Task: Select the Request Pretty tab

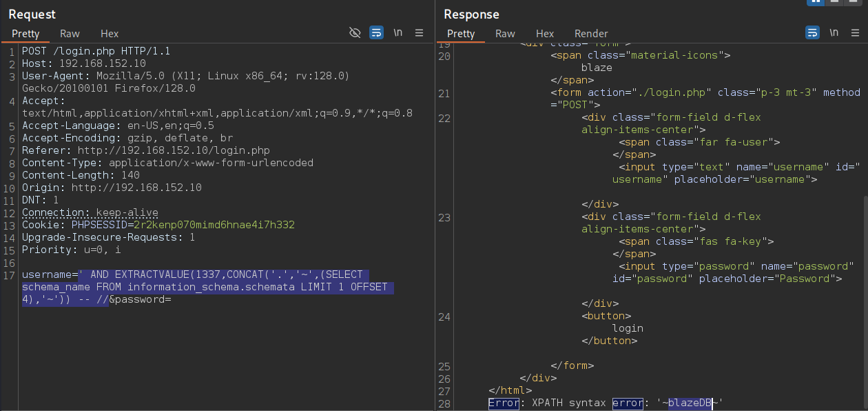Action: click(x=25, y=33)
